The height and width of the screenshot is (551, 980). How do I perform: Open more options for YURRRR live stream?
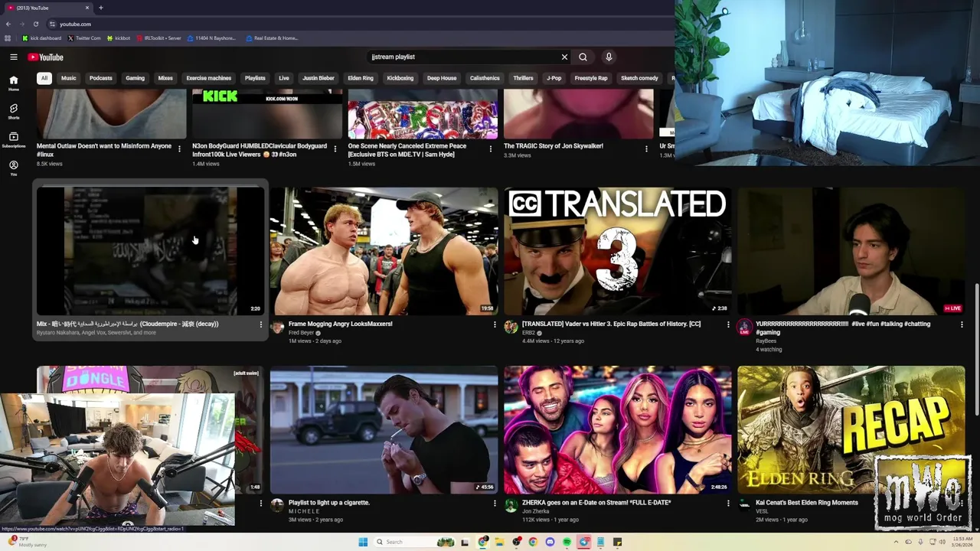click(x=962, y=324)
